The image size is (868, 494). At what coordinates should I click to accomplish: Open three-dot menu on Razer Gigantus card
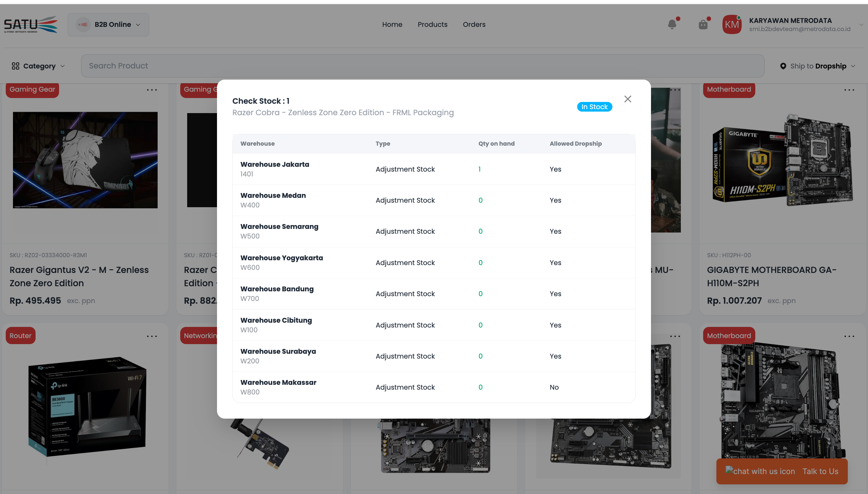(x=152, y=90)
